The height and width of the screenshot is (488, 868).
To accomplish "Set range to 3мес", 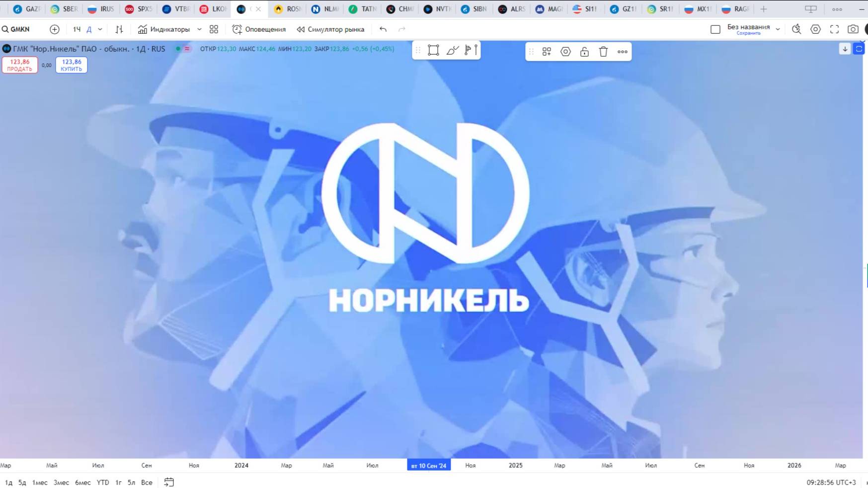I will pyautogui.click(x=61, y=482).
